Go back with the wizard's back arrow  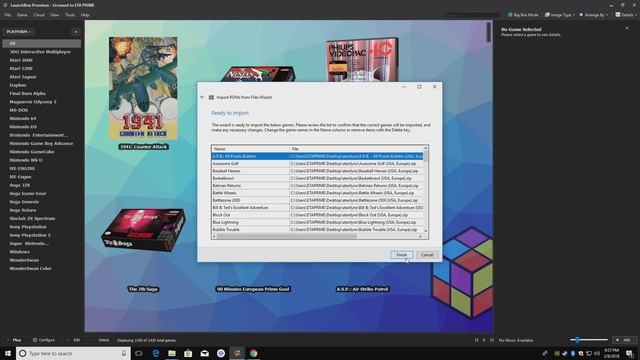tap(202, 97)
